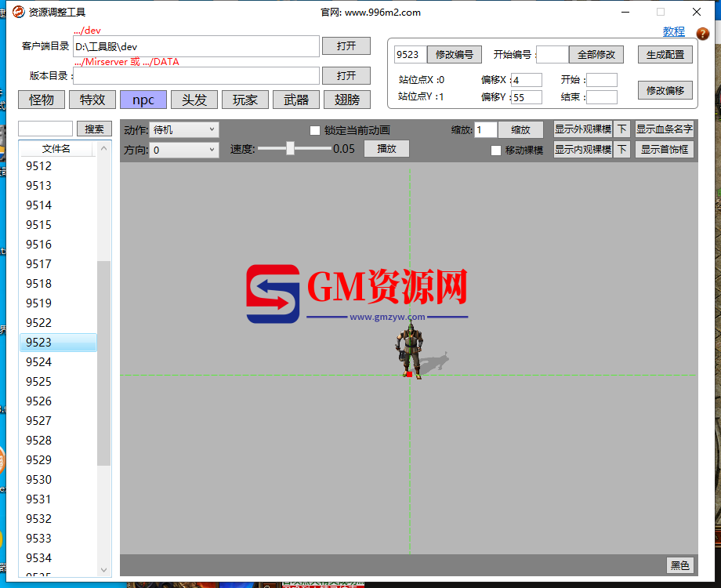Viewport: 721px width, 588px height.
Task: Click the orange help question mark icon
Action: pos(703,34)
